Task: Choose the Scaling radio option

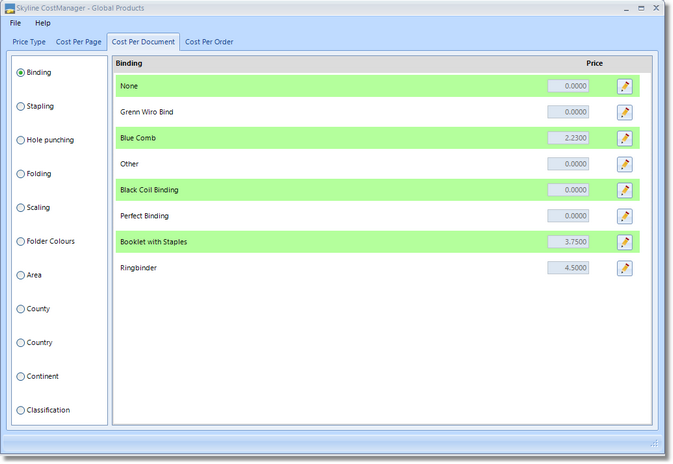Action: click(20, 208)
